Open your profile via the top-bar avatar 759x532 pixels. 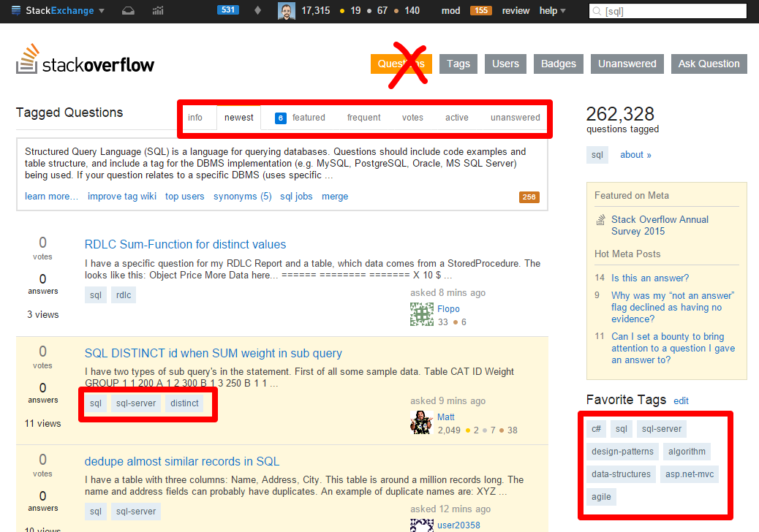[x=286, y=11]
